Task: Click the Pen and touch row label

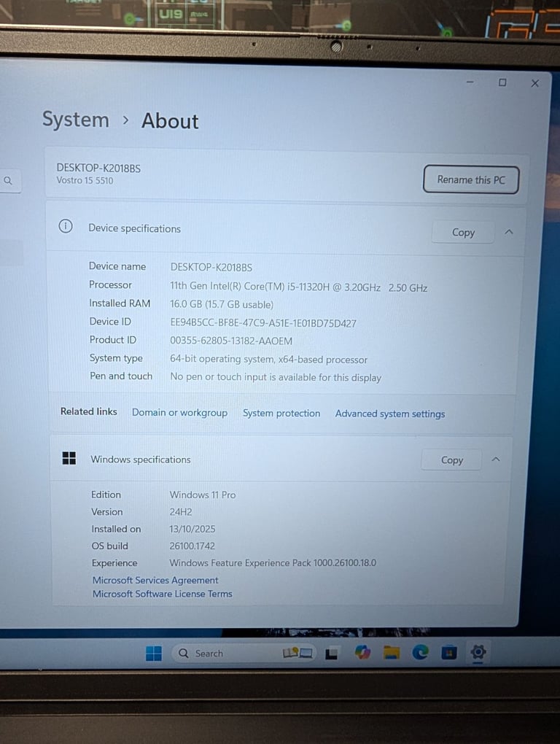Action: pyautogui.click(x=121, y=376)
